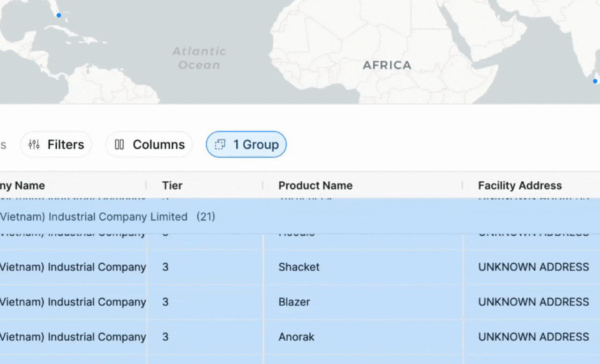The width and height of the screenshot is (600, 364).
Task: Click the Tier value in the Blazer row
Action: [165, 302]
